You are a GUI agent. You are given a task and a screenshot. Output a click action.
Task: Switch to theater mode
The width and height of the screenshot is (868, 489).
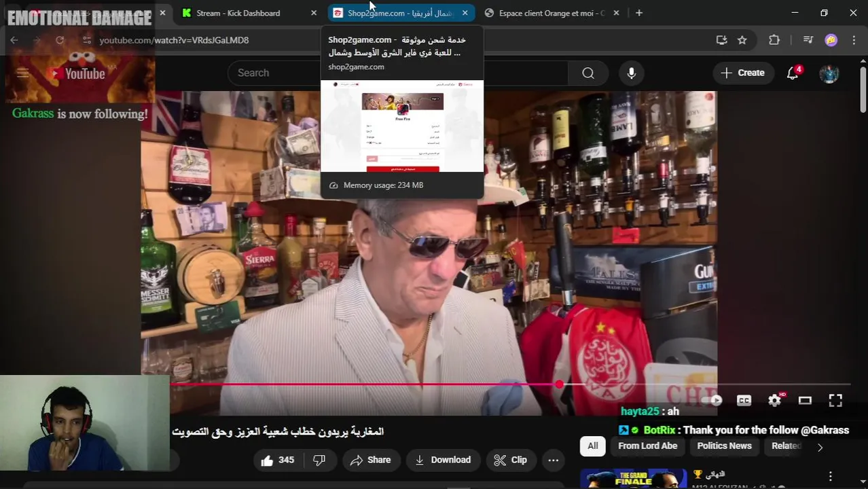(x=805, y=401)
